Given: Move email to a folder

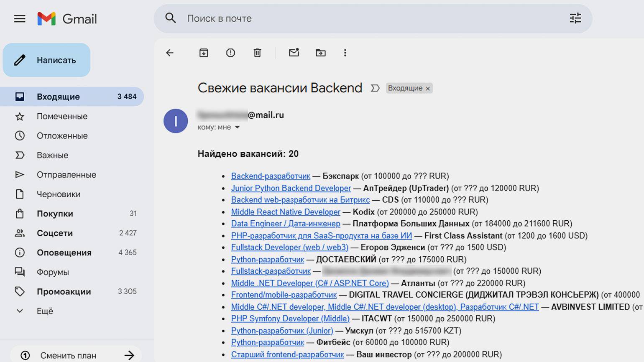Looking at the screenshot, I should coord(321,53).
